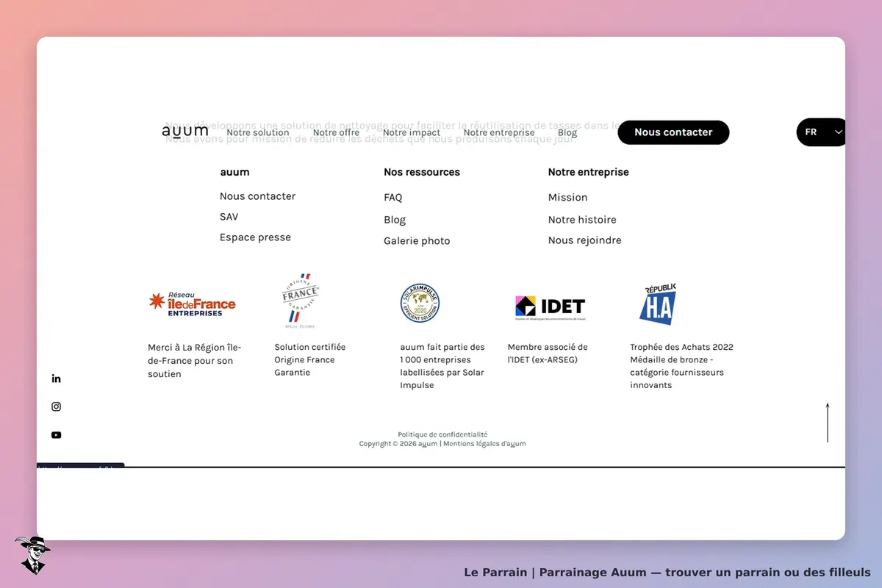
Task: Click the Membre associé de l'IDET caption
Action: point(548,354)
